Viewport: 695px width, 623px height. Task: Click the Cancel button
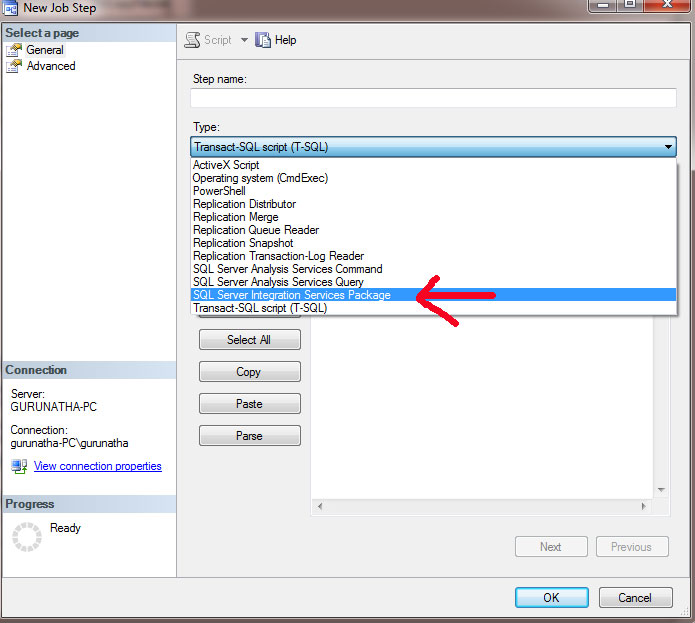point(635,598)
